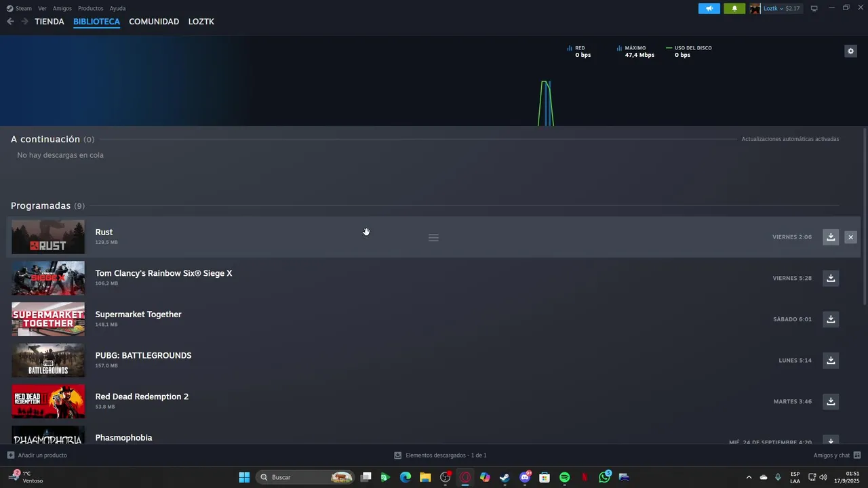
Task: Click the SÁBADO 6:01 scheduled time
Action: (x=792, y=319)
